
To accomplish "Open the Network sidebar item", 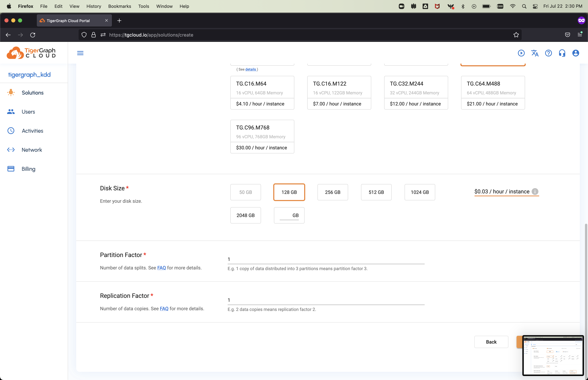I will point(32,150).
